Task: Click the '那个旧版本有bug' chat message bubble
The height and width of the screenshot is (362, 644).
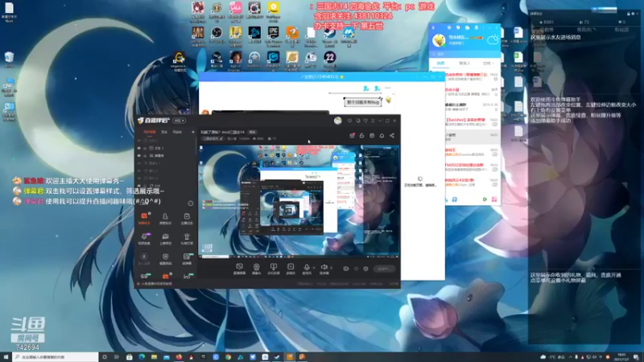Action: tap(363, 102)
